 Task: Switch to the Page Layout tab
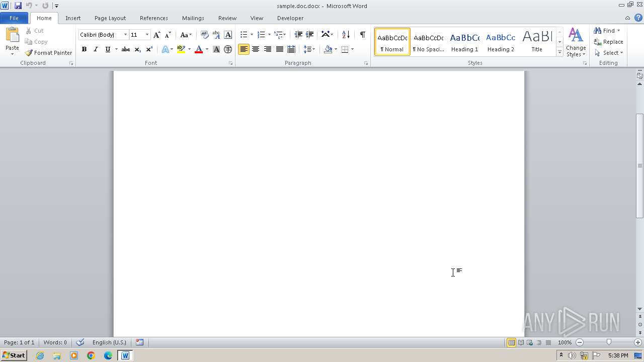[110, 18]
